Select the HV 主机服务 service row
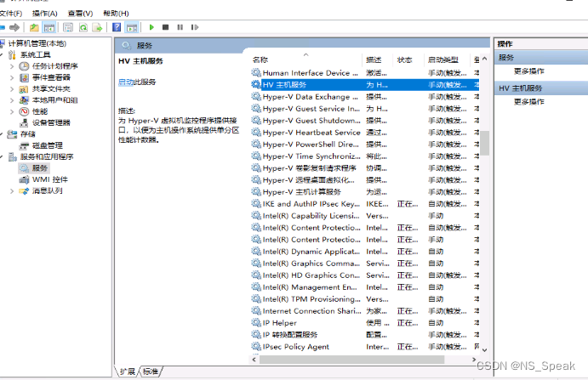 coord(365,85)
